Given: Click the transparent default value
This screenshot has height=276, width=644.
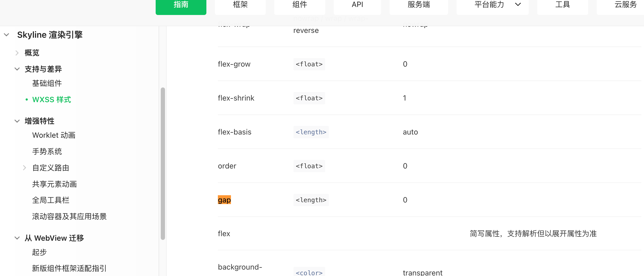Looking at the screenshot, I should pos(423,273).
